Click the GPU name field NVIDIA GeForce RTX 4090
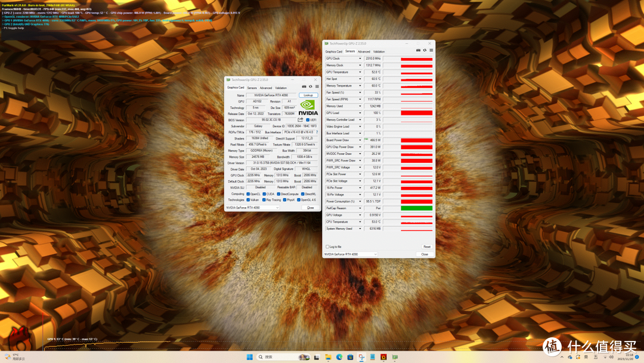 click(x=271, y=96)
